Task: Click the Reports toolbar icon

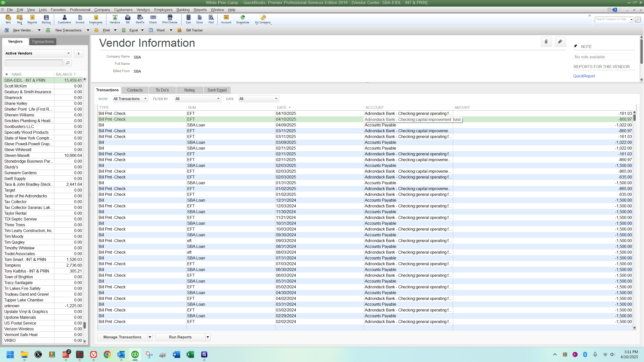Action: pyautogui.click(x=32, y=19)
